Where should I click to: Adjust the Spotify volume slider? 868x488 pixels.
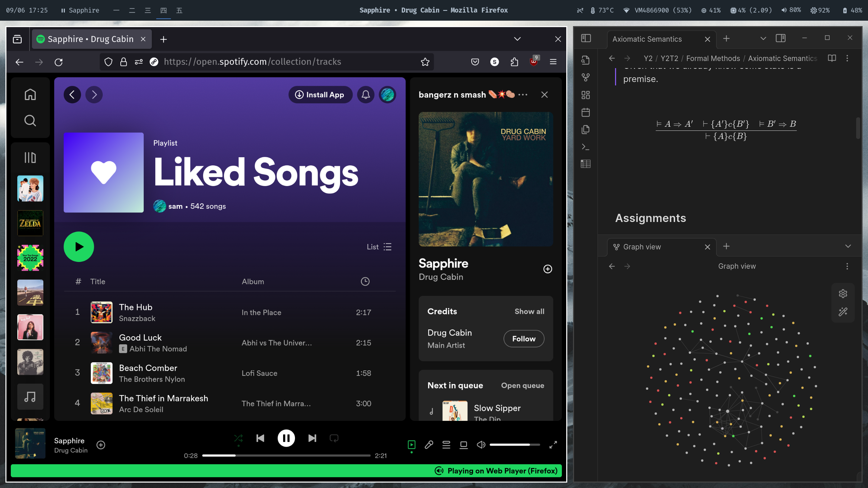pyautogui.click(x=514, y=445)
